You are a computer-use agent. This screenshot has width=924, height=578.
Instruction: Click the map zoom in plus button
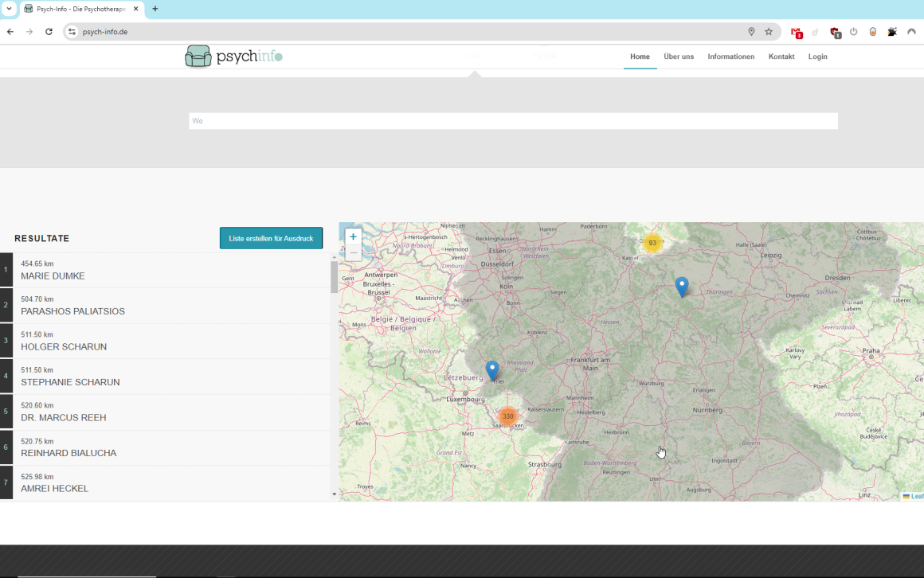[353, 236]
